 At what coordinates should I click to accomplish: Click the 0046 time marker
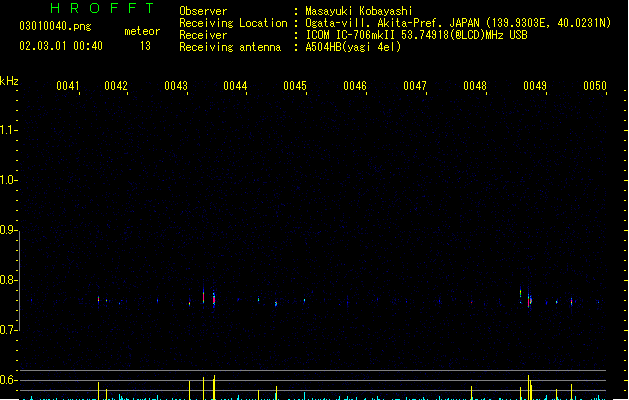[x=355, y=86]
